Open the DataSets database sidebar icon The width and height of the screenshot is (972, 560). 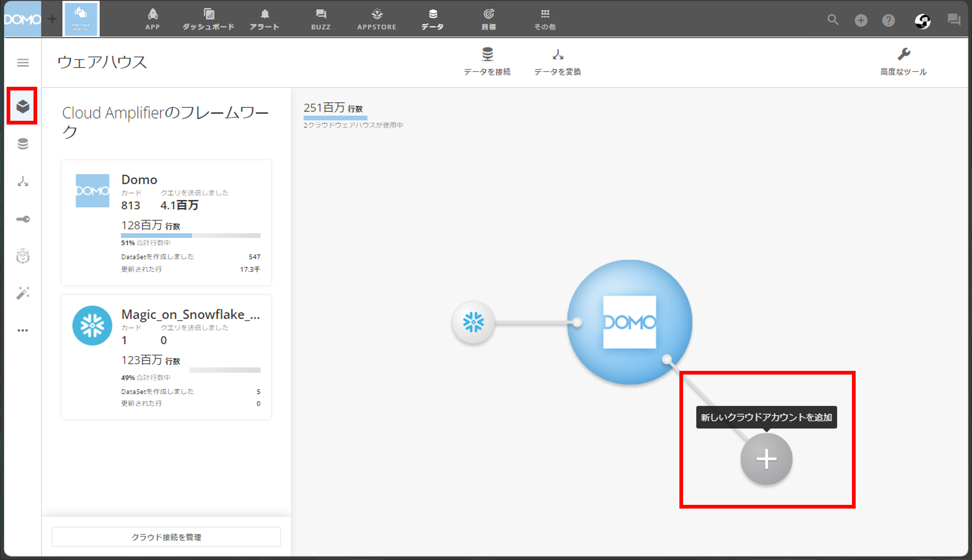(x=23, y=143)
